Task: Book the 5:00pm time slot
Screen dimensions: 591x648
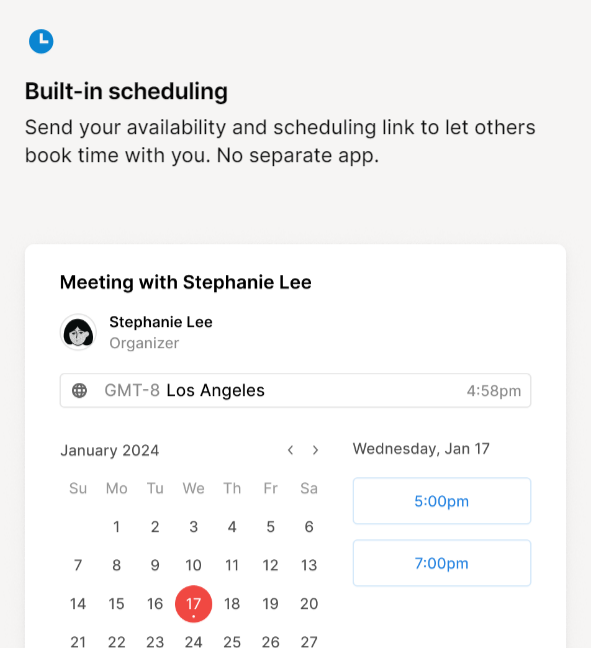Action: (x=442, y=501)
